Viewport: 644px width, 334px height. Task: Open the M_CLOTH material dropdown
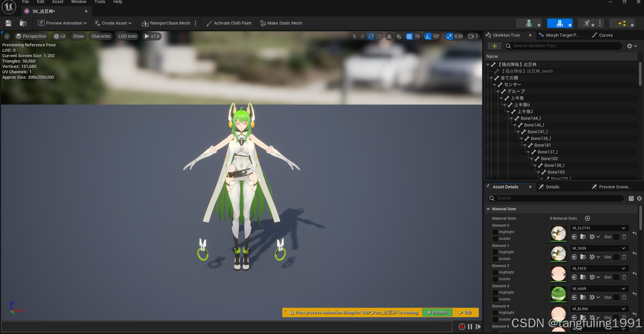[599, 228]
